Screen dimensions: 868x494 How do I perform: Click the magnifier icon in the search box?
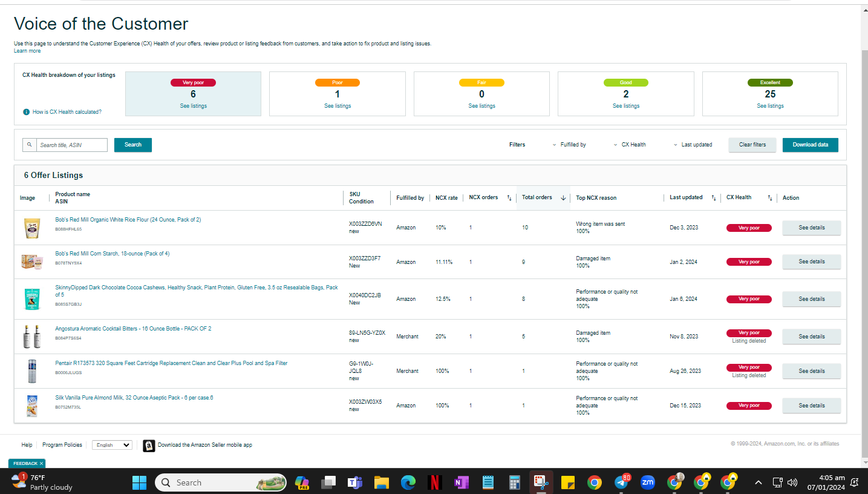click(29, 145)
